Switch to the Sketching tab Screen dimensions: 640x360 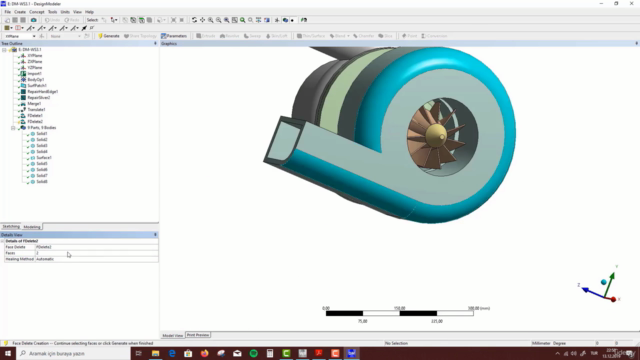[x=11, y=227]
